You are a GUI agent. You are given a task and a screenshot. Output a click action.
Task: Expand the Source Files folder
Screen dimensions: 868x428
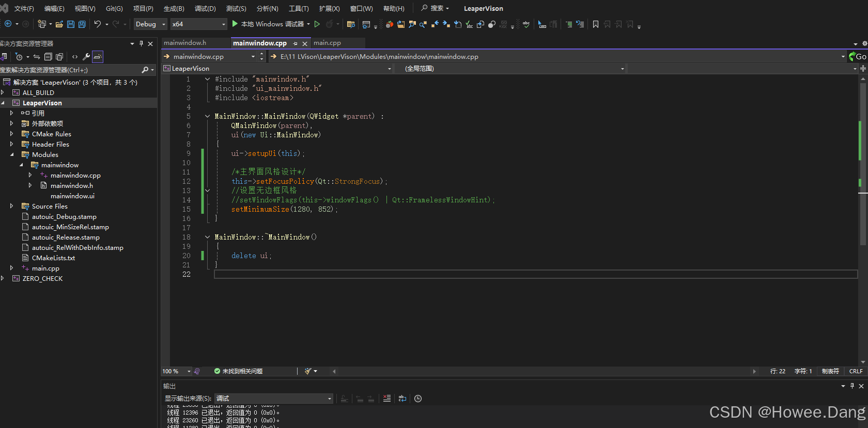[x=12, y=206]
